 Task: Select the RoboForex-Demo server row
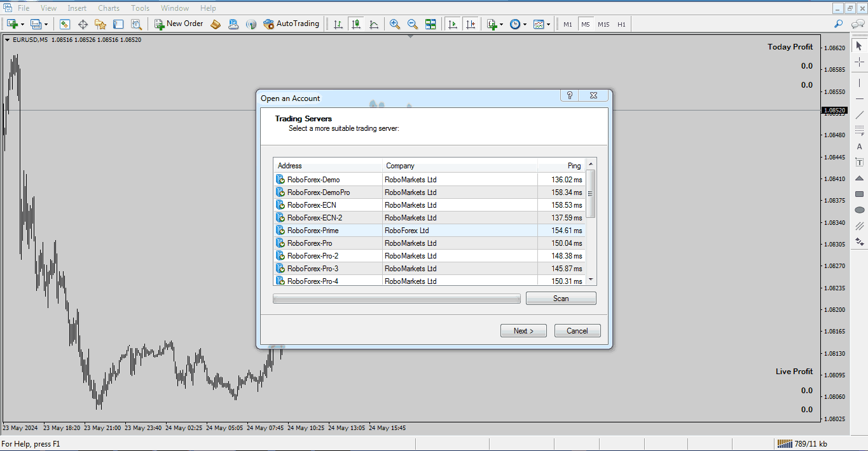430,180
